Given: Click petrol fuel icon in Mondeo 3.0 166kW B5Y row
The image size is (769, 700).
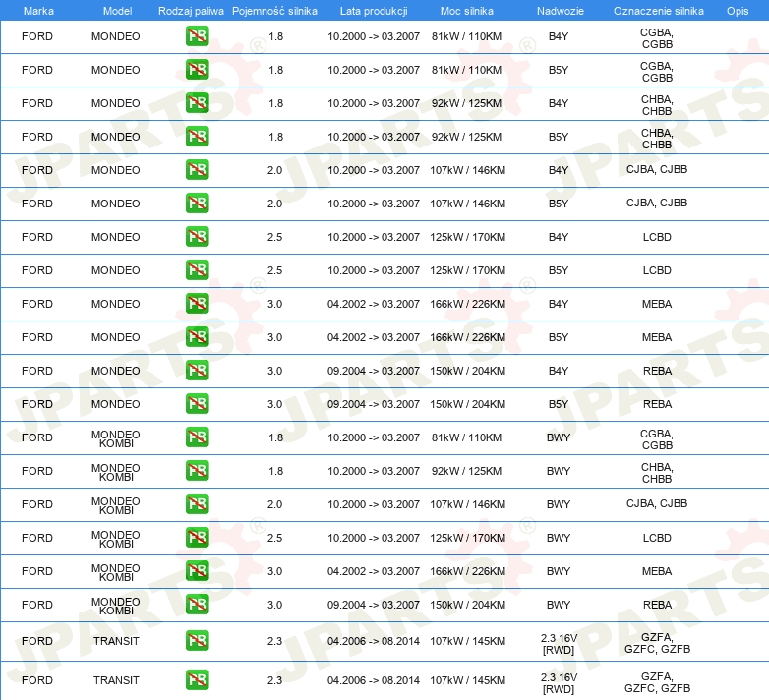Looking at the screenshot, I should (197, 337).
